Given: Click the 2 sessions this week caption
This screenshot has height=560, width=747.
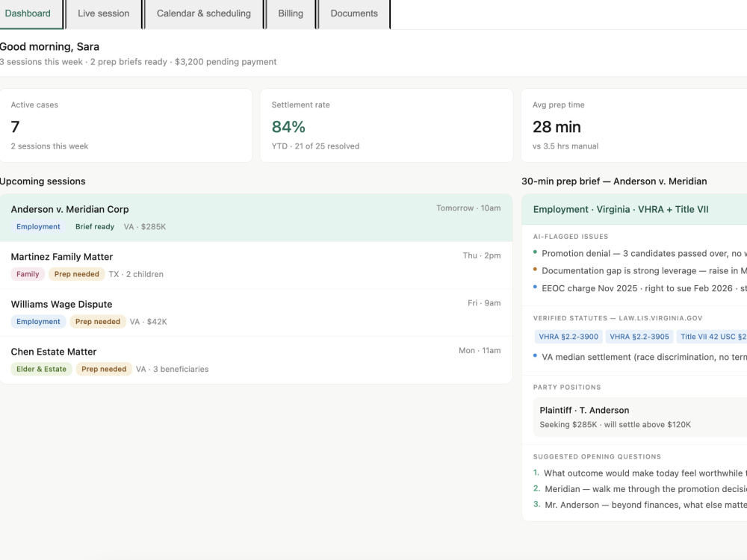Looking at the screenshot, I should pyautogui.click(x=49, y=146).
